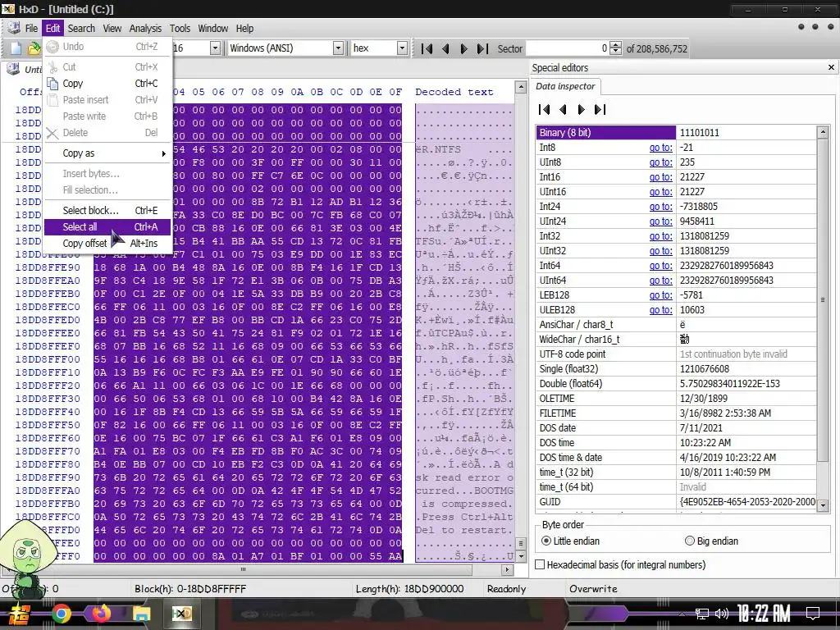Launch Chrome from the taskbar
This screenshot has height=630, width=840.
click(x=61, y=614)
